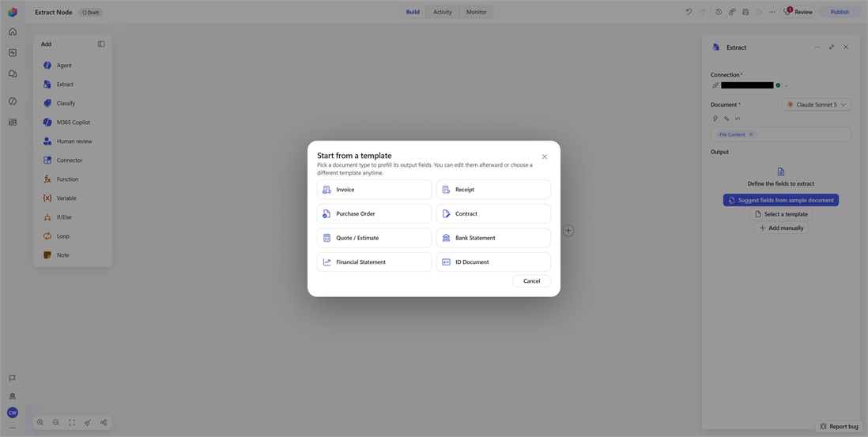Open the code brackets icon in sidebar
The height and width of the screenshot is (437, 868).
coord(13,101)
